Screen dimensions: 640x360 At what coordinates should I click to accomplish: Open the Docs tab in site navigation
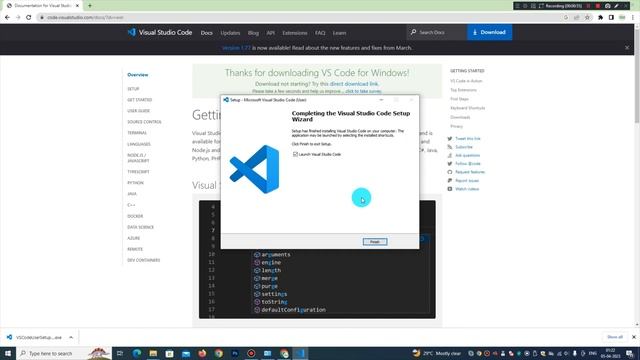pos(207,33)
